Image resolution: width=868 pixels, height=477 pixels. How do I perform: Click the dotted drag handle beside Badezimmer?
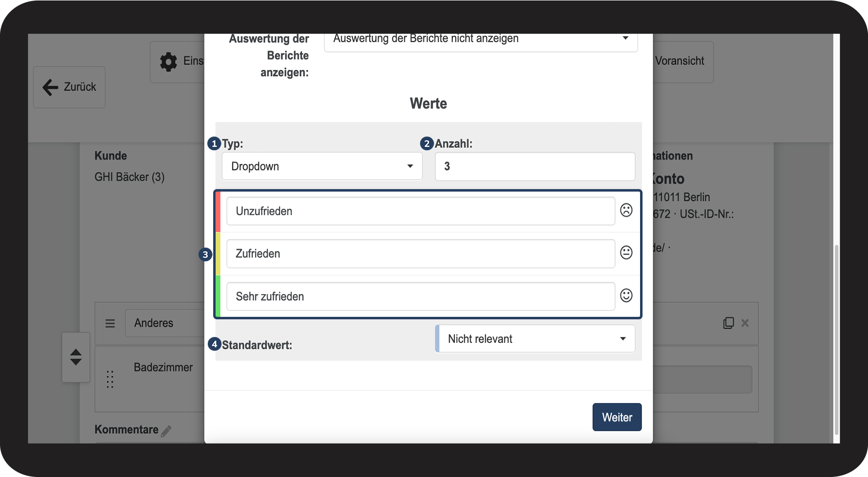point(110,379)
